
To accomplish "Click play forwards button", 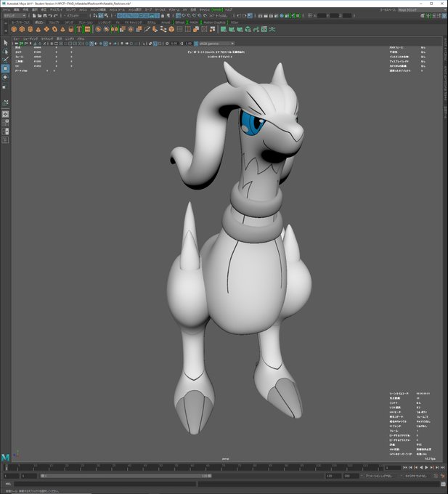I will (426, 468).
